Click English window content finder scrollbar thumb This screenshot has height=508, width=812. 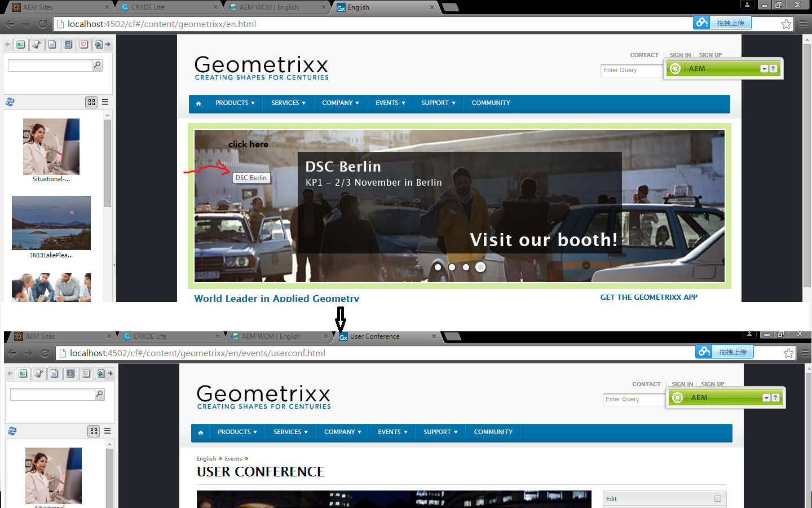click(108, 163)
